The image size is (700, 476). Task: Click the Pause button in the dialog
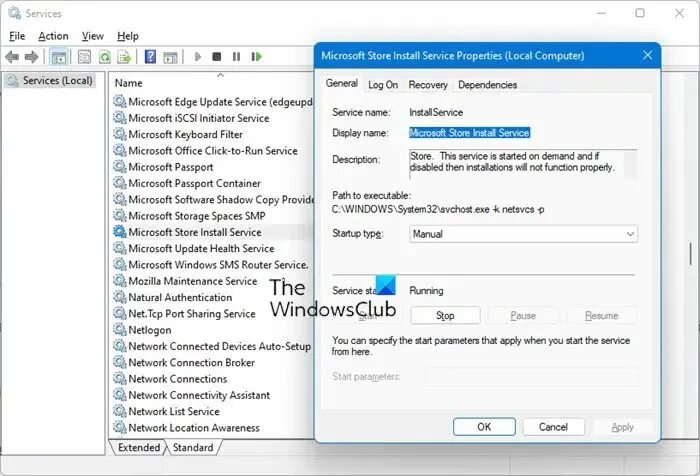(523, 316)
